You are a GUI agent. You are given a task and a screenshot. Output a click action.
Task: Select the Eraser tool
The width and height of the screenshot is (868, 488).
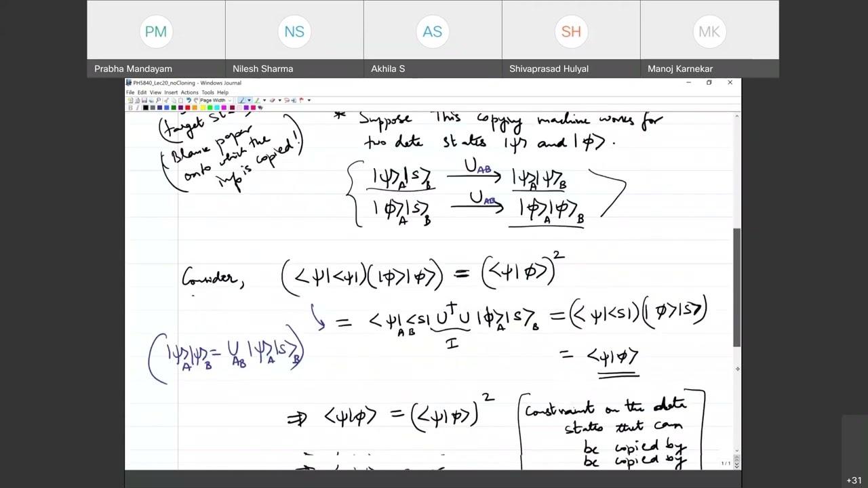pyautogui.click(x=272, y=100)
